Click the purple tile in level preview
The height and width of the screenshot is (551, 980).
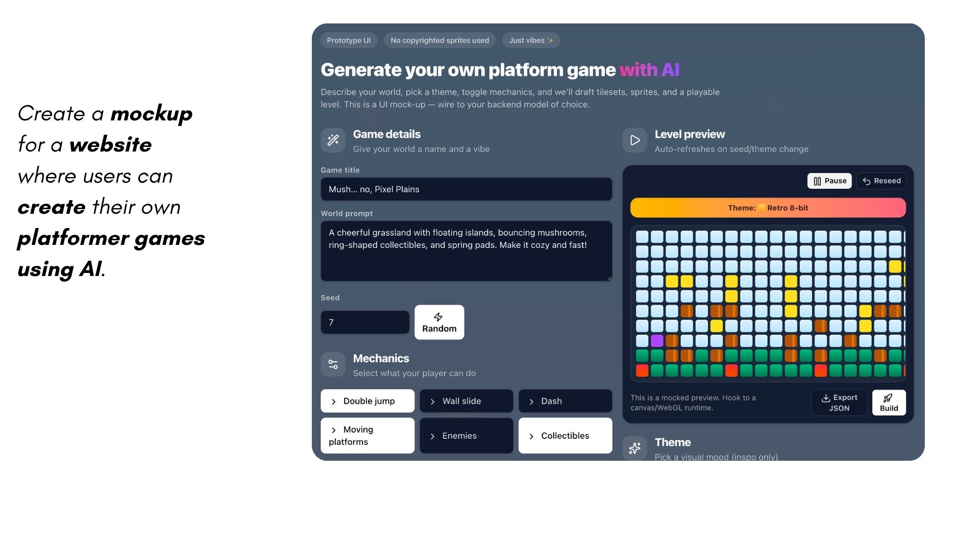(657, 340)
